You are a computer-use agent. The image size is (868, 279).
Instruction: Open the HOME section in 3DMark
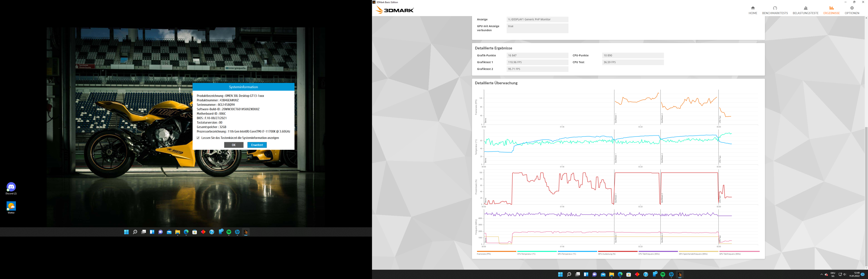pos(753,10)
